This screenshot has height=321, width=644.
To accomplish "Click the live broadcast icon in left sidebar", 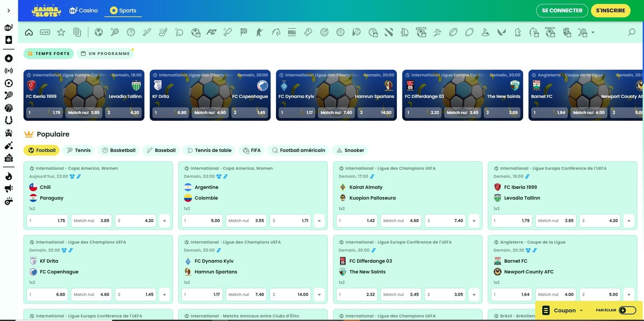I will pyautogui.click(x=8, y=71).
